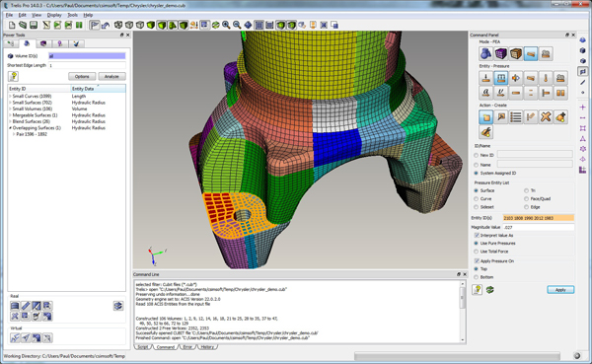Expand the Blend Surfaces tree node
The width and height of the screenshot is (592, 364).
(10, 121)
